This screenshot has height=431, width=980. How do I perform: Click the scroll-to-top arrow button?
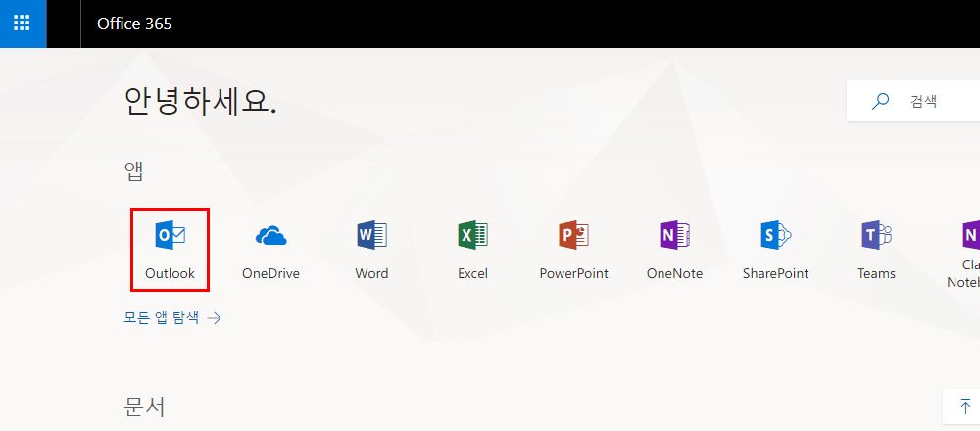pyautogui.click(x=965, y=406)
